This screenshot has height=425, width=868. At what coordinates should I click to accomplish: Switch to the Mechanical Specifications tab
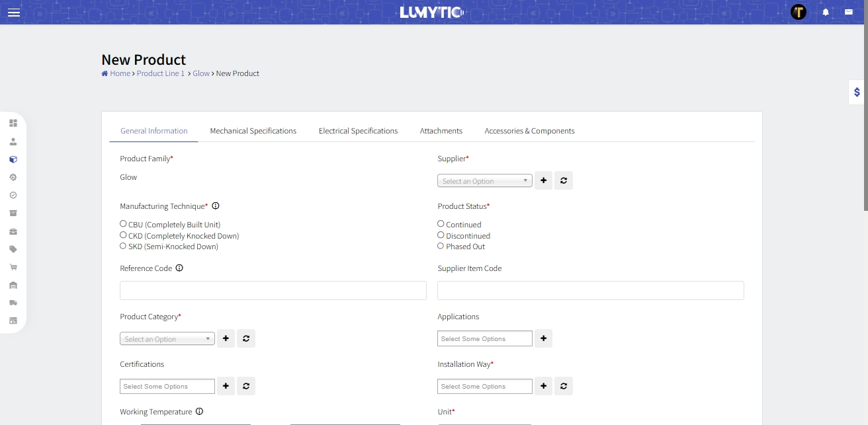(253, 131)
